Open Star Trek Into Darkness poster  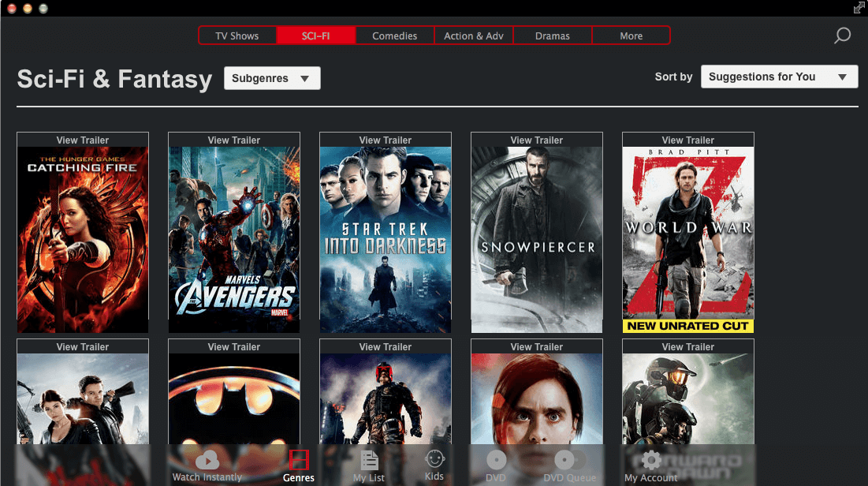click(x=386, y=239)
